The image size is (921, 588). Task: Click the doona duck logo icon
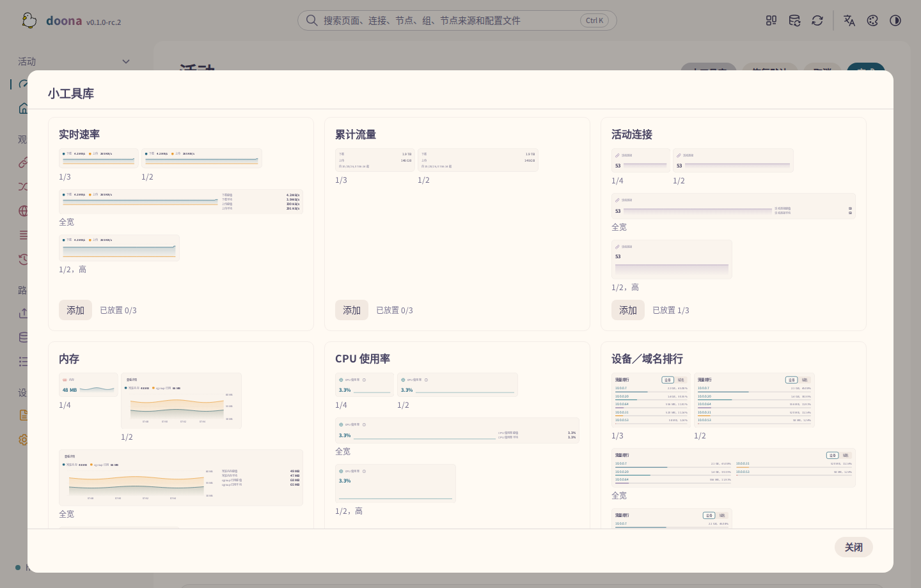[29, 20]
